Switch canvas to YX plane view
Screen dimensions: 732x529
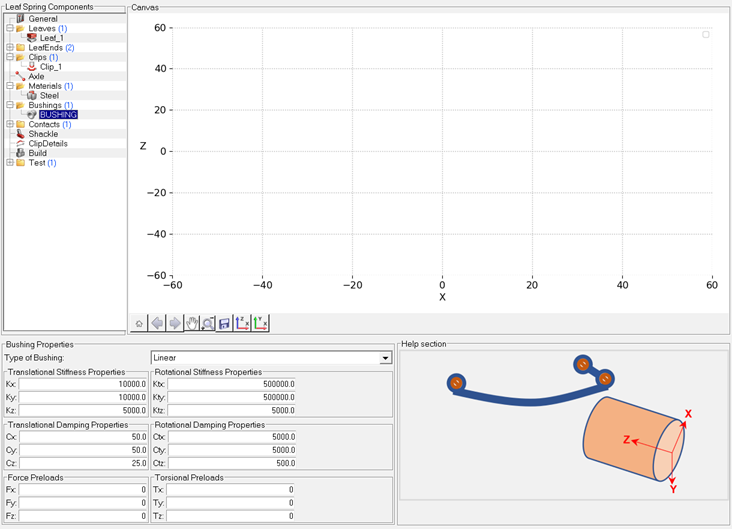point(260,324)
